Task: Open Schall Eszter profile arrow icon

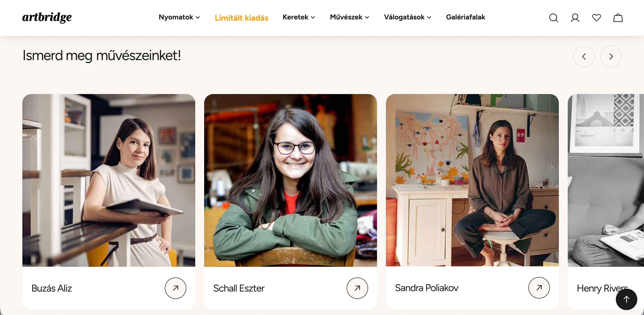Action: 357,288
